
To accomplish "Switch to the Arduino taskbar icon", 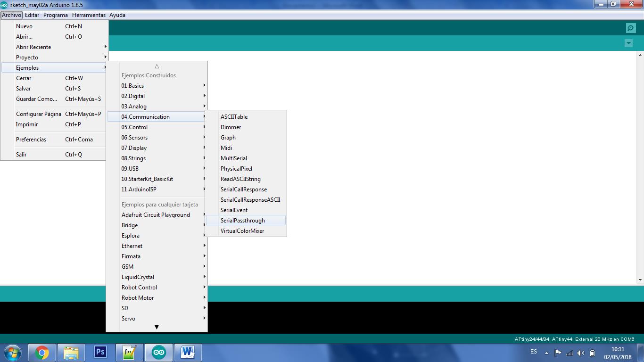I will [159, 353].
